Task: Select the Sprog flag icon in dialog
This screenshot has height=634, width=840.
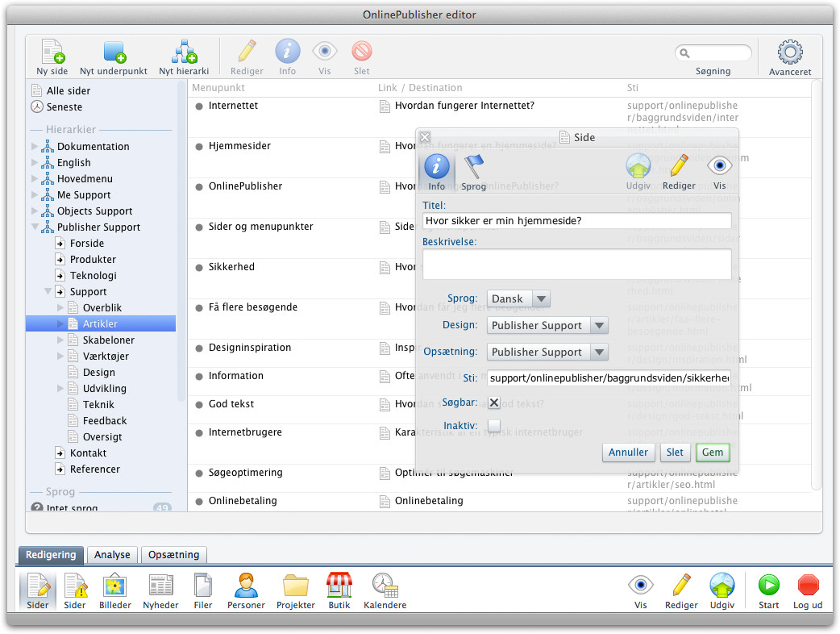Action: pos(474,170)
